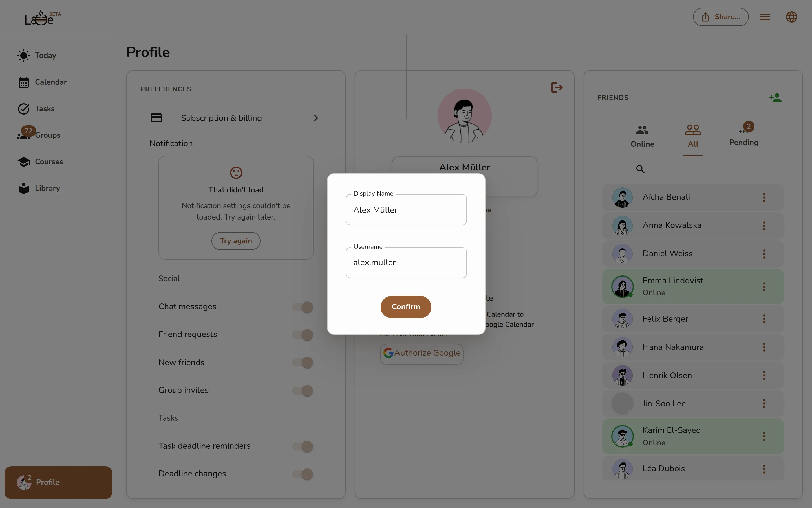The width and height of the screenshot is (812, 508).
Task: Click the logout icon on profile card
Action: 557,88
